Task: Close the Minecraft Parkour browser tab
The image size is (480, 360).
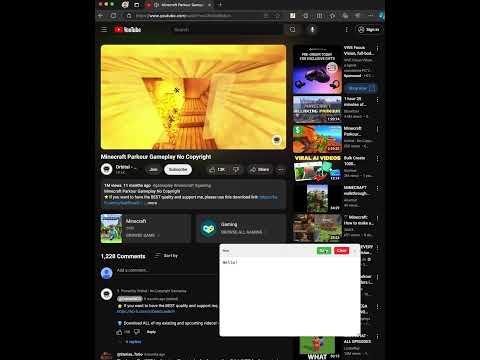Action: [x=209, y=5]
